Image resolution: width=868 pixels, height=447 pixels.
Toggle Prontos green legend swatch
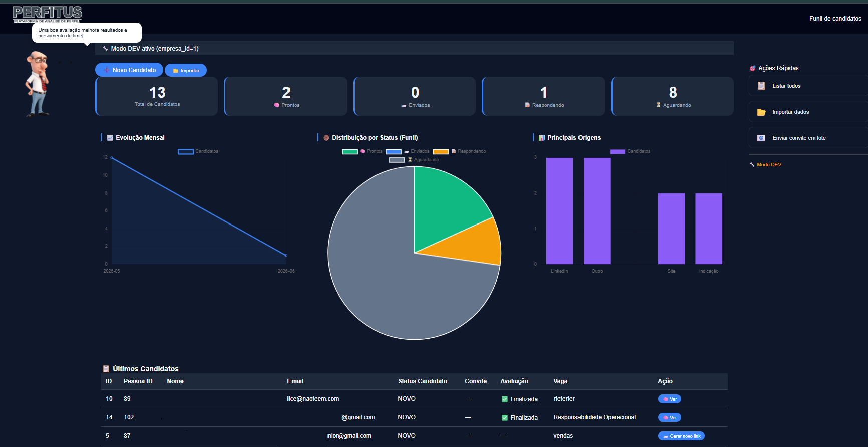[350, 151]
